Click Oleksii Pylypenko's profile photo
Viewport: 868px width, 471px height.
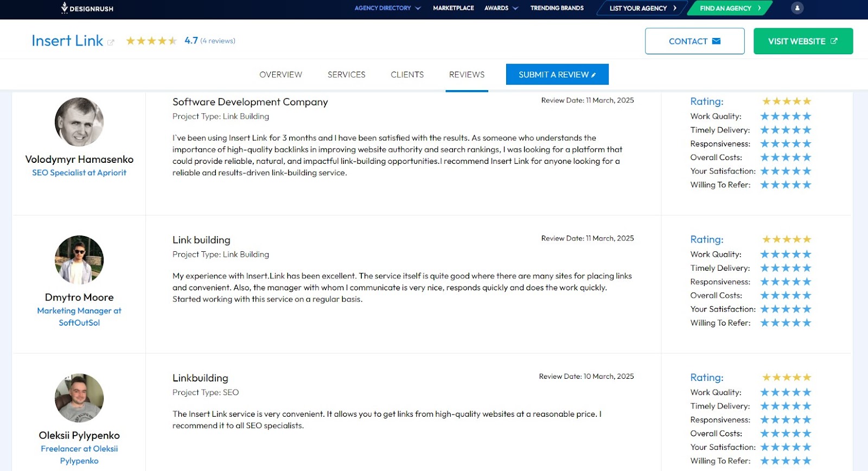click(x=79, y=398)
